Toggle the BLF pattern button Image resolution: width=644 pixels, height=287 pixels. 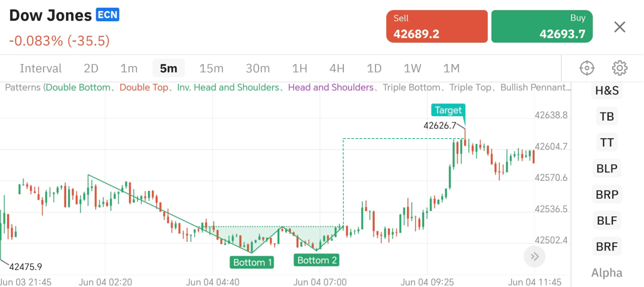(607, 220)
